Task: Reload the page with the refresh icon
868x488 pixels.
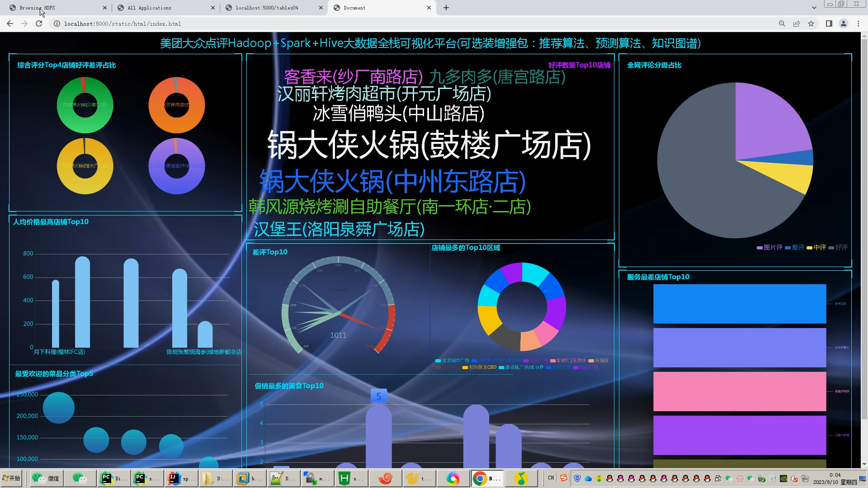Action: point(39,23)
